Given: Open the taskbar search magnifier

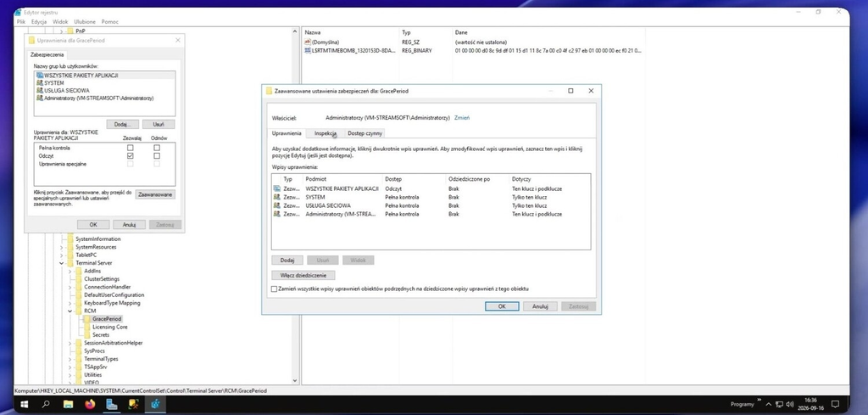Looking at the screenshot, I should pos(46,405).
